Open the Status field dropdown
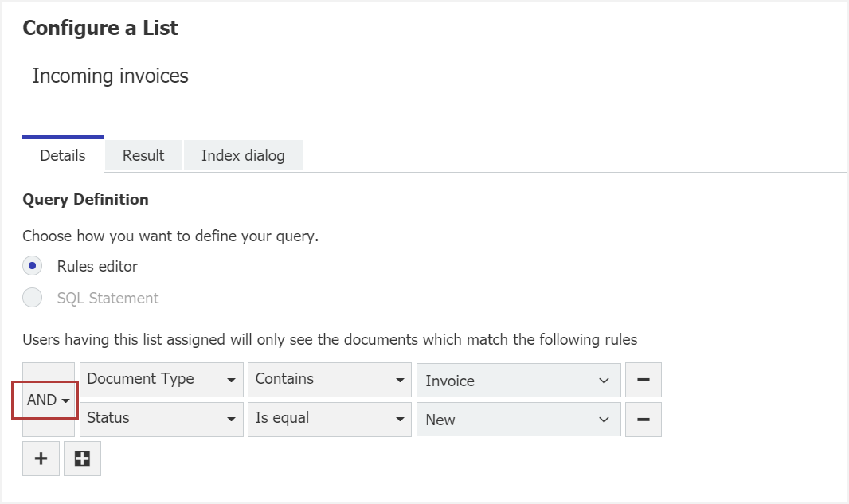The width and height of the screenshot is (849, 504). [161, 419]
